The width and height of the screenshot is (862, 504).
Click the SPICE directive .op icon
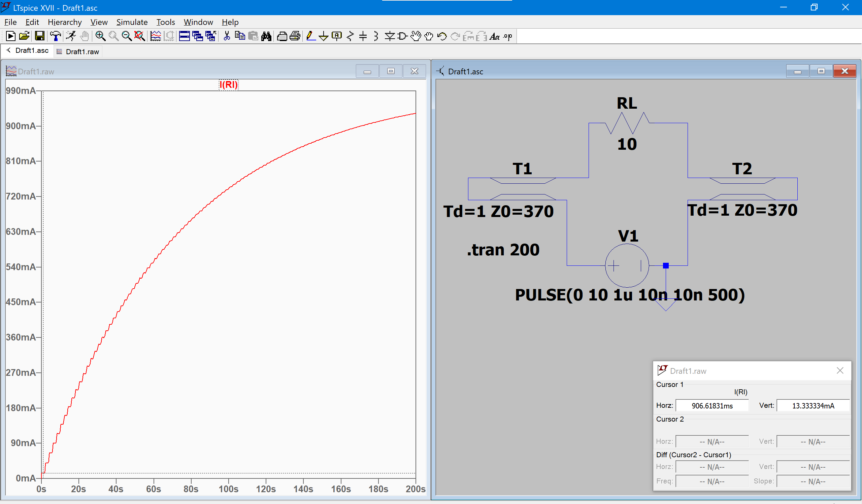pos(508,36)
